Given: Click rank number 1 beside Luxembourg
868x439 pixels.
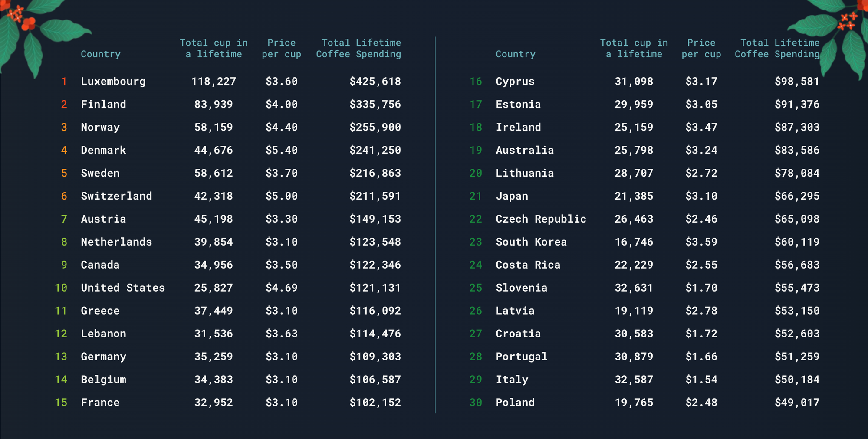Looking at the screenshot, I should 64,82.
